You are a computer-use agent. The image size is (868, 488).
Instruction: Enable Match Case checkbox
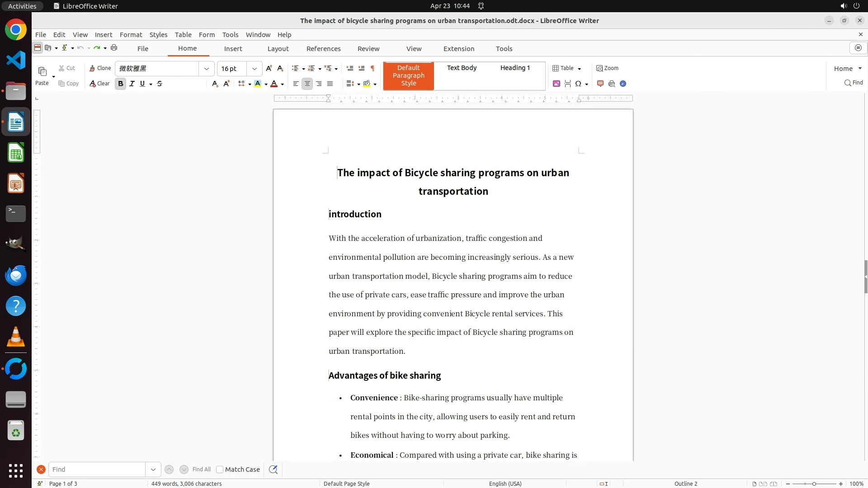click(x=220, y=469)
